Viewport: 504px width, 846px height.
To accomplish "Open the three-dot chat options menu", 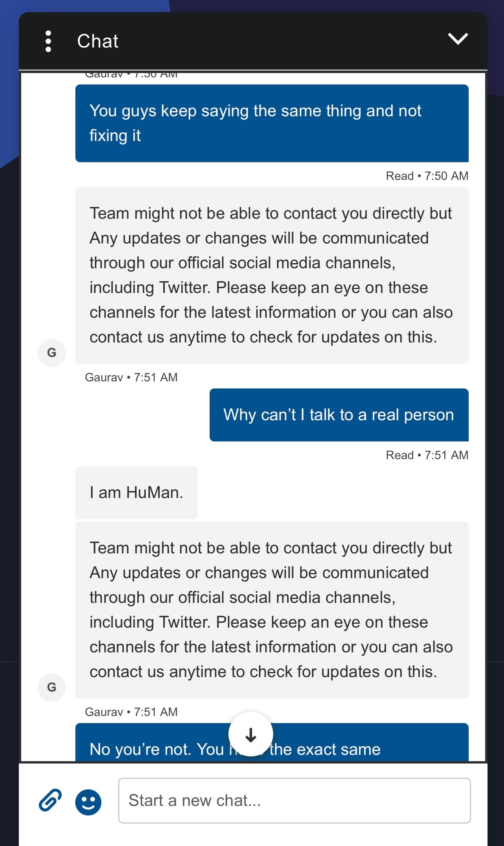I will click(x=48, y=41).
